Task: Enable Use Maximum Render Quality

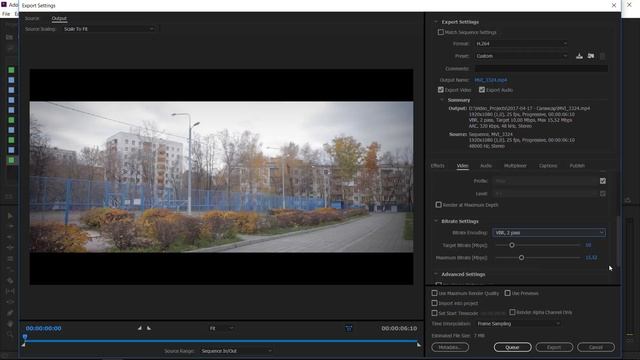Action: (x=435, y=293)
